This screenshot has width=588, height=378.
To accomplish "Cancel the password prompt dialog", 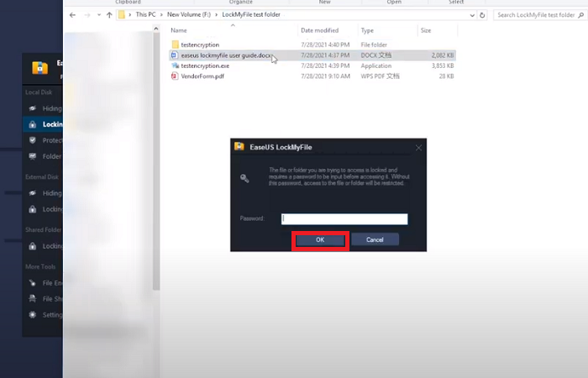I will [375, 239].
